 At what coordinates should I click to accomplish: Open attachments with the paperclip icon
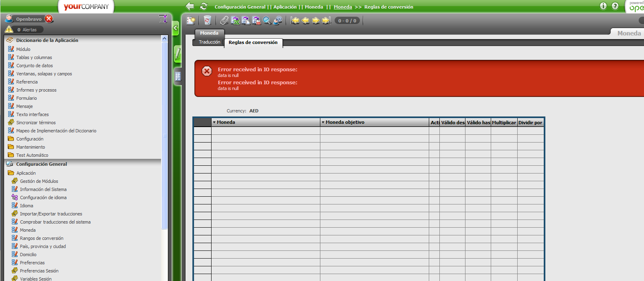point(224,20)
